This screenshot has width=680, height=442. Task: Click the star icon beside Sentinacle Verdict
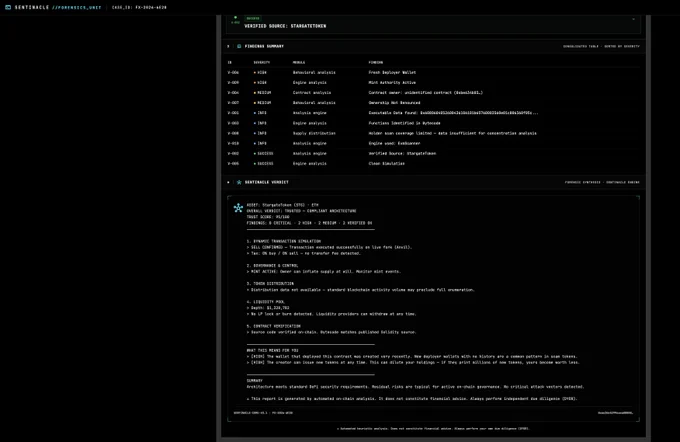[239, 182]
